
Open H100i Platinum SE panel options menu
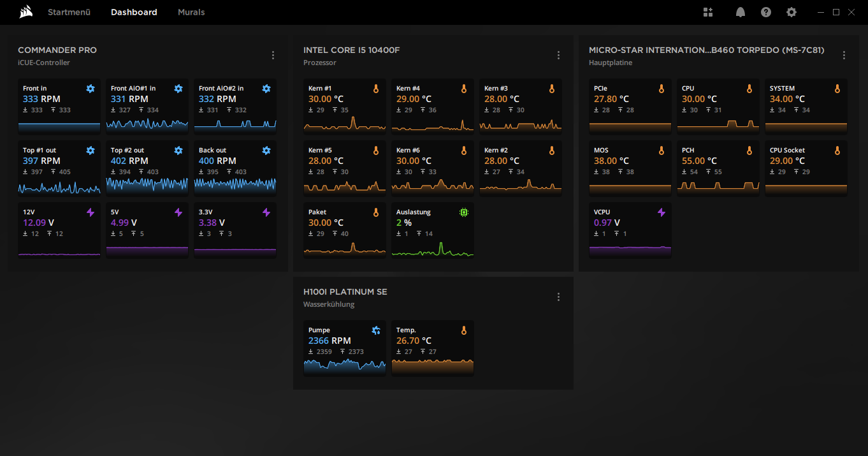(x=559, y=297)
